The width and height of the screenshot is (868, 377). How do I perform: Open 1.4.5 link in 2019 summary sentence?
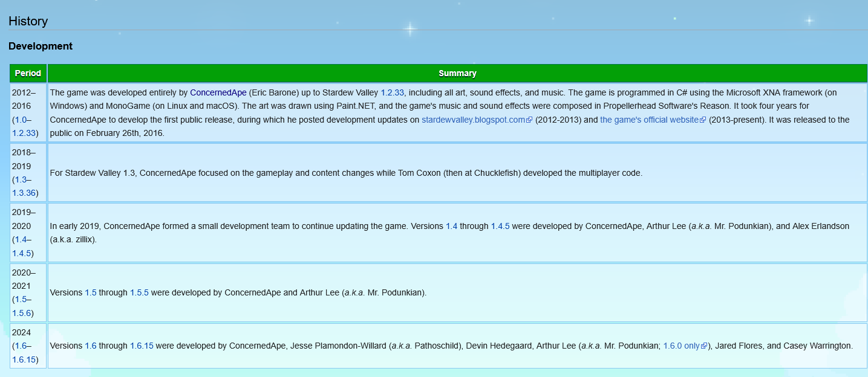500,226
